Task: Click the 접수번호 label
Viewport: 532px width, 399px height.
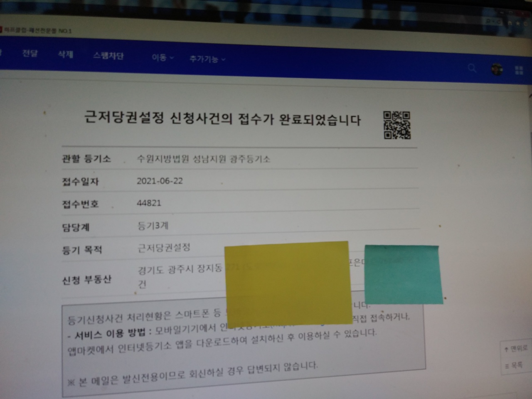Action: [80, 204]
